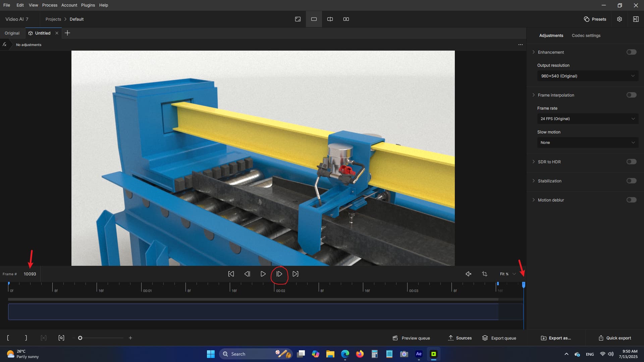Toggle the right side panel icon
Image resolution: width=644 pixels, height=362 pixels.
click(636, 19)
